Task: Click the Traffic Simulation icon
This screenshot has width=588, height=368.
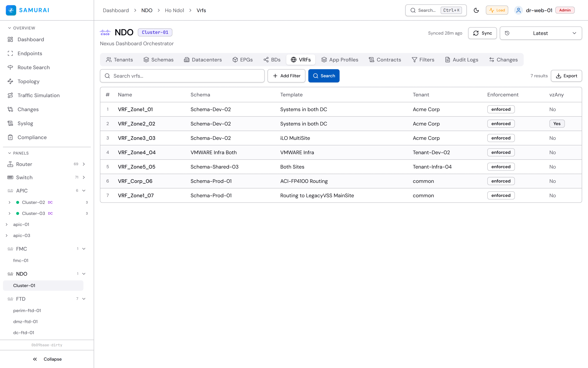Action: (10, 95)
